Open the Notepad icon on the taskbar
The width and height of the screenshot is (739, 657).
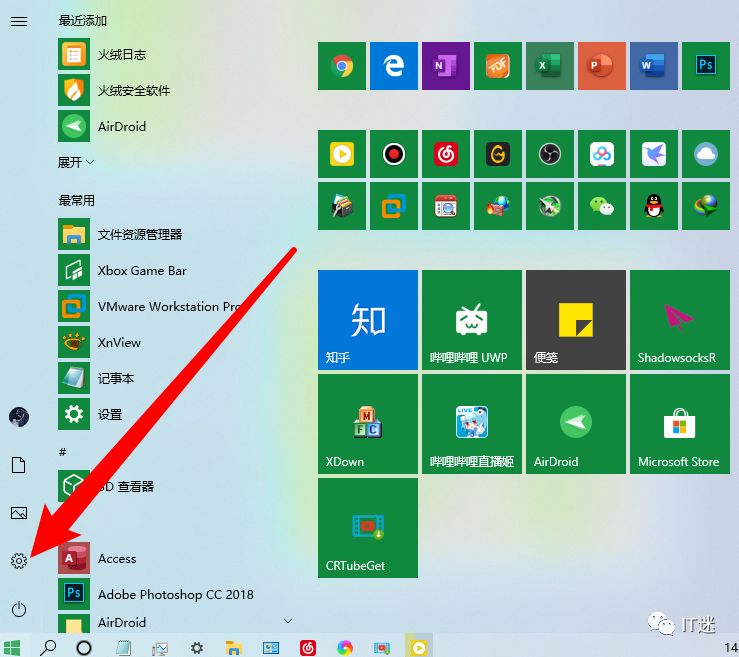123,648
